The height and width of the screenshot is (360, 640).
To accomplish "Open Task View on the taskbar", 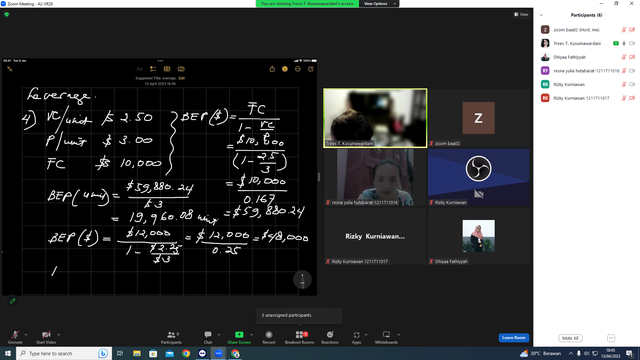I will tap(120, 353).
